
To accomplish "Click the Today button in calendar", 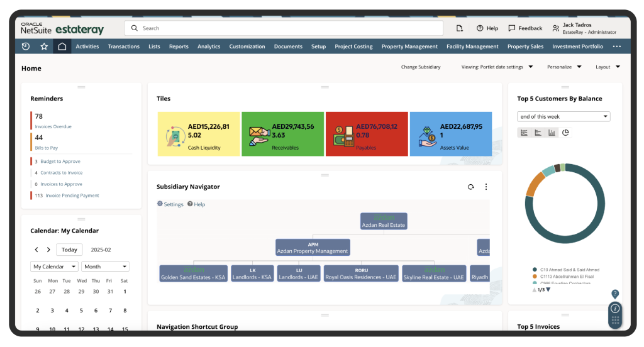I will point(69,250).
